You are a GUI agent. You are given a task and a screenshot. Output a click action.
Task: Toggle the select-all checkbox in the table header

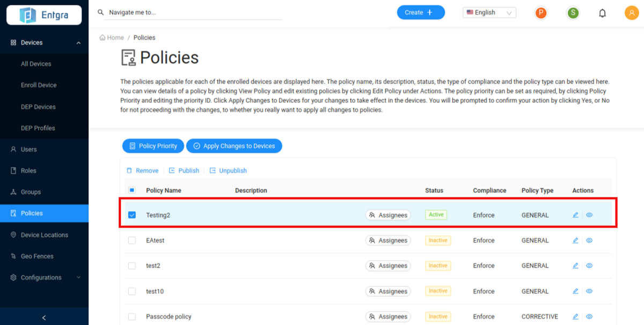pyautogui.click(x=132, y=190)
